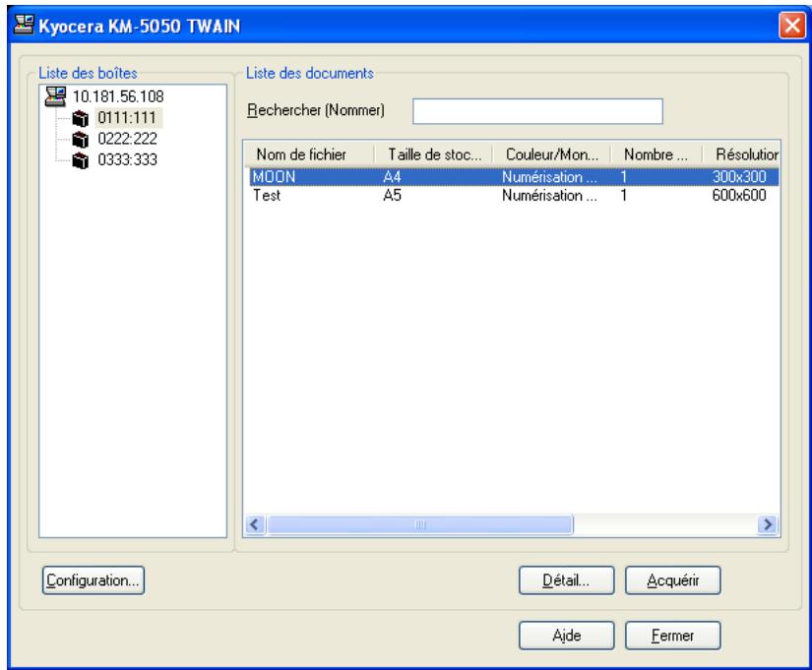Viewport: 812px width, 670px height.
Task: Click the Fermer button to close
Action: [x=672, y=636]
